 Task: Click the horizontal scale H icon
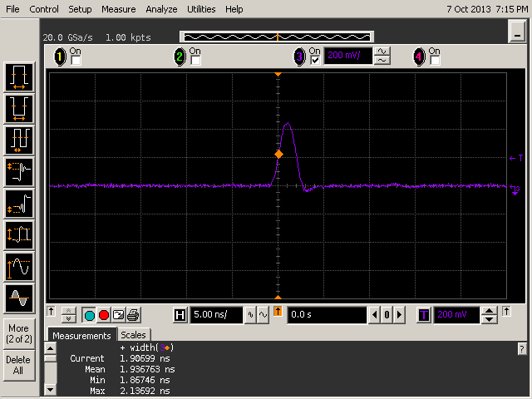coord(180,315)
